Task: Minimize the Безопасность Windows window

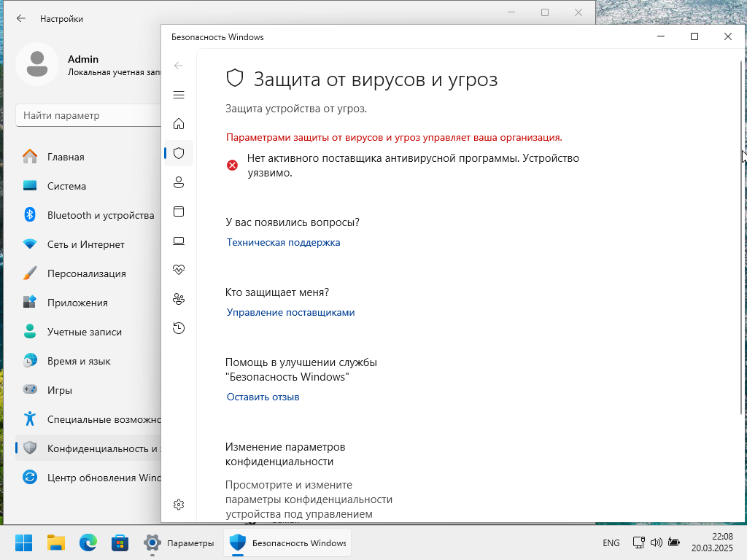Action: tap(661, 36)
